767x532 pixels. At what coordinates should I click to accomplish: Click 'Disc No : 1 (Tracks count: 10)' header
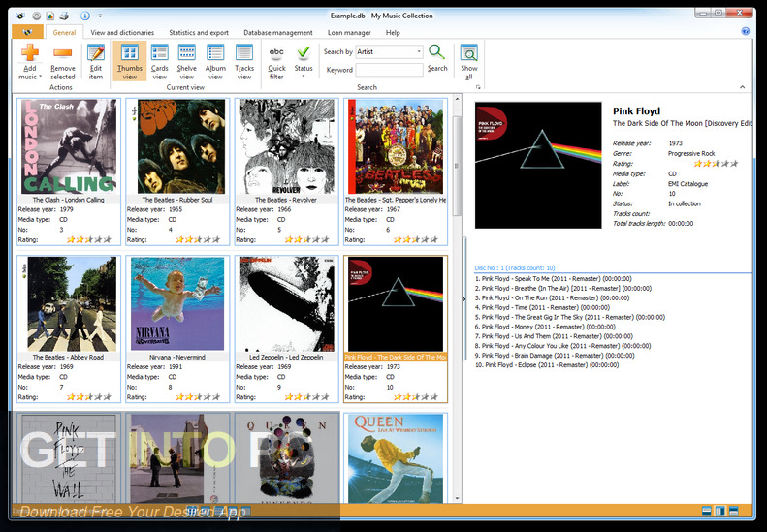point(515,268)
